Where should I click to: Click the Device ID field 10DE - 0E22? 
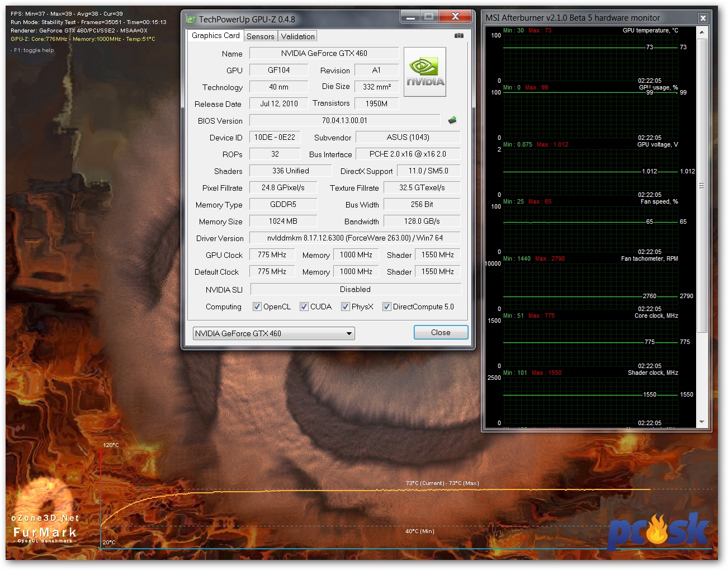(x=275, y=137)
